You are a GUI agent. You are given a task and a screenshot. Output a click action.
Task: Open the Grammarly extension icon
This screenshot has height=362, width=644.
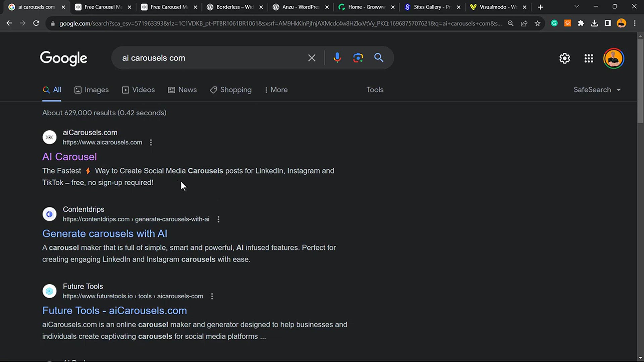point(554,23)
